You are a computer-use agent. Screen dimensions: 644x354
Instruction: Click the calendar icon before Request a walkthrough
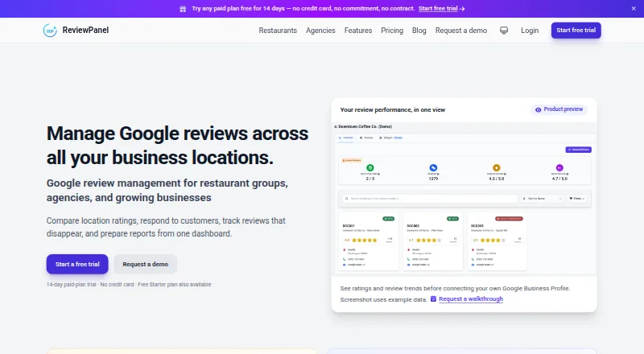[x=433, y=299]
